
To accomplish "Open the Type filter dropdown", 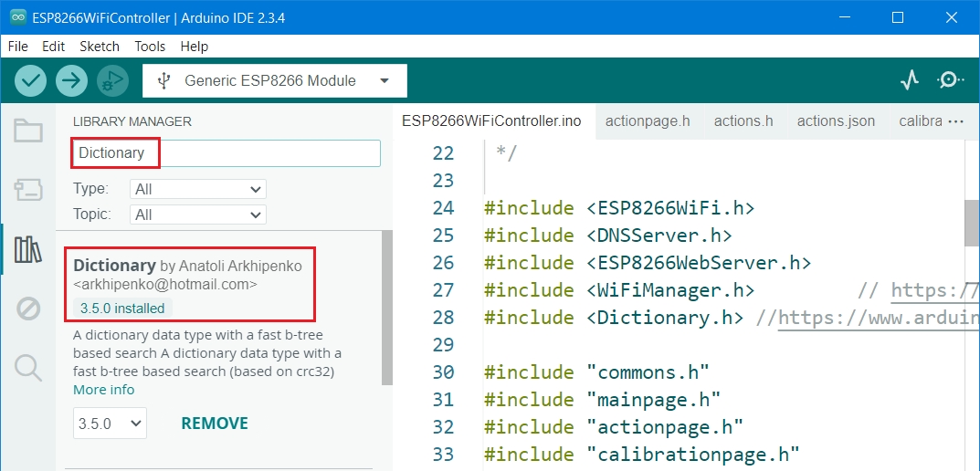I will click(198, 189).
